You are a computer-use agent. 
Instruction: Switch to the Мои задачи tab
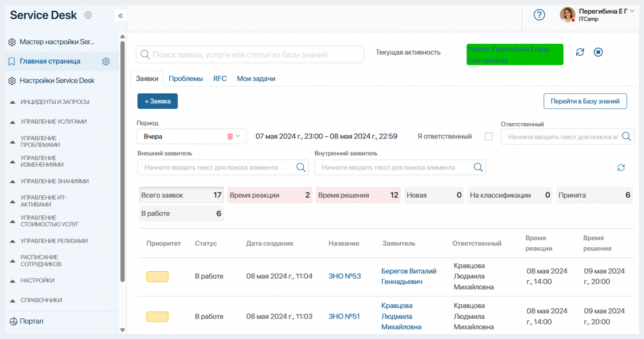[x=256, y=79]
